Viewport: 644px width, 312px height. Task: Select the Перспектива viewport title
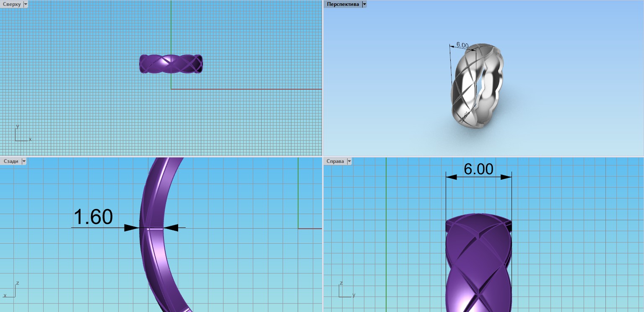(343, 4)
